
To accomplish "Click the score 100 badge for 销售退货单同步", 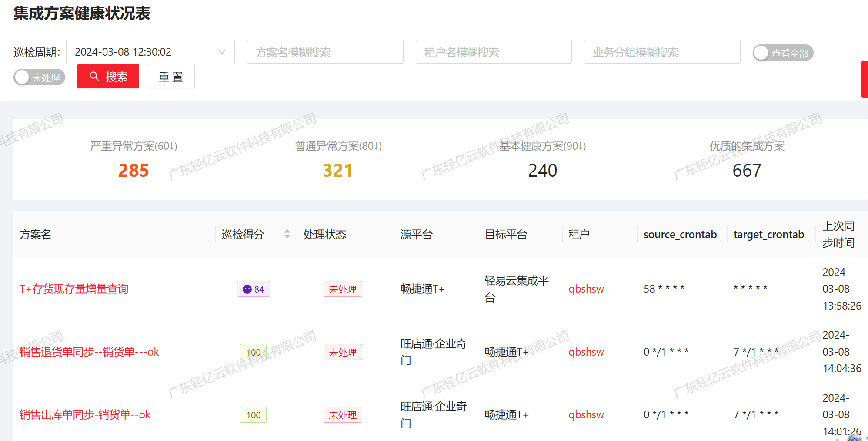I will 254,352.
